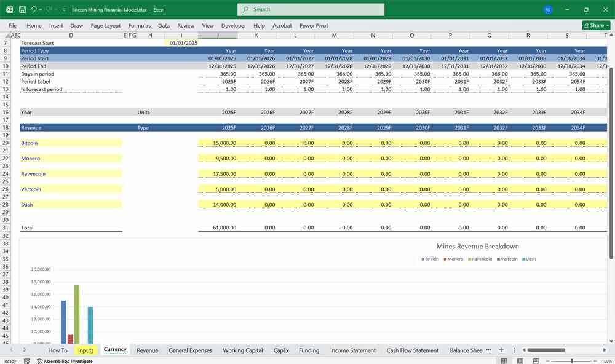Click the macro recording icon in status bar
Viewport: 615px width, 364px height.
pos(26,361)
